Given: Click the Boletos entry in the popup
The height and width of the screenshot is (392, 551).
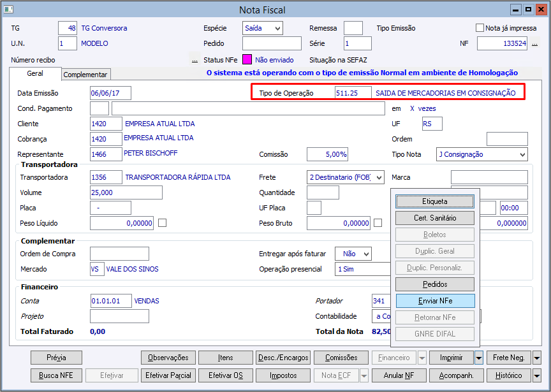Looking at the screenshot, I should click(x=435, y=235).
